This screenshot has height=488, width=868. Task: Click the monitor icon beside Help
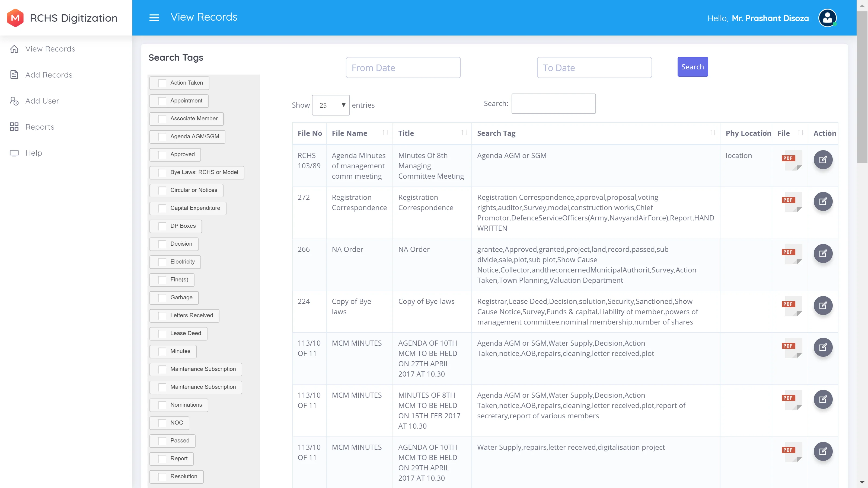14,153
